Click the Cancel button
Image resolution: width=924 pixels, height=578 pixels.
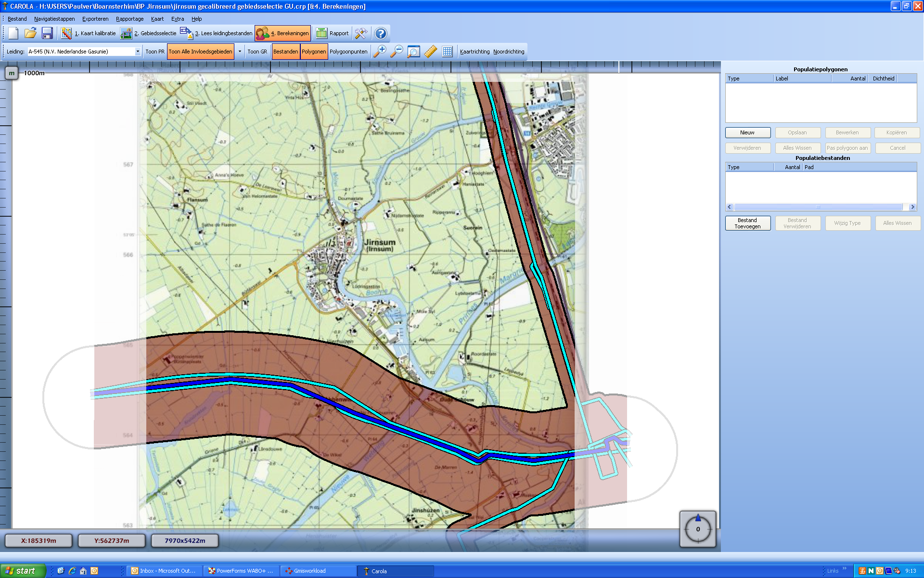(898, 148)
